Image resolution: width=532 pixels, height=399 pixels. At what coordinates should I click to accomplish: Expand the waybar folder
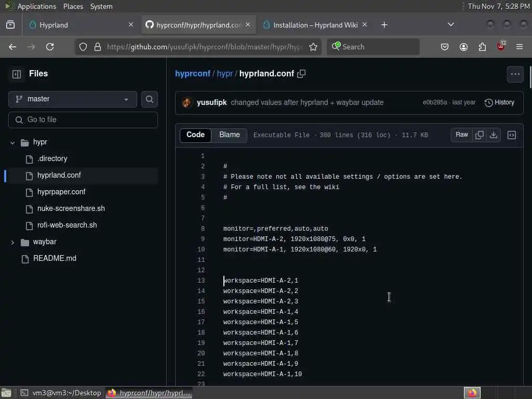pos(12,242)
